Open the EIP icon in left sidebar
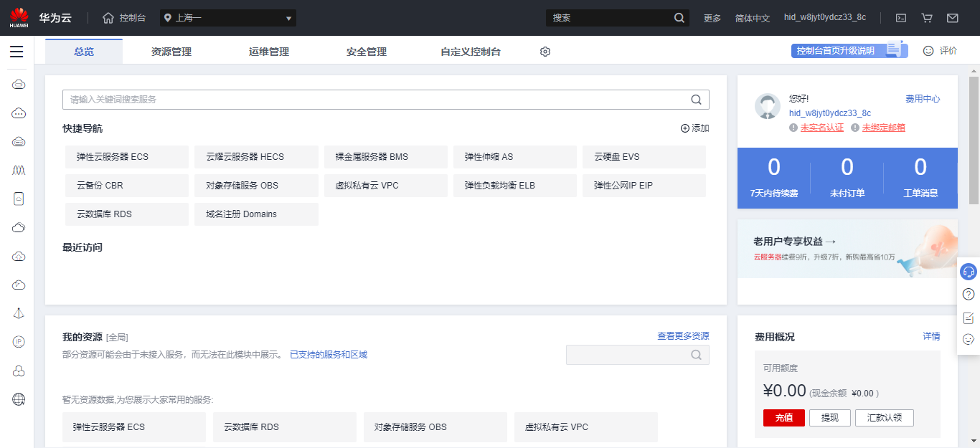The image size is (980, 448). pos(17,342)
